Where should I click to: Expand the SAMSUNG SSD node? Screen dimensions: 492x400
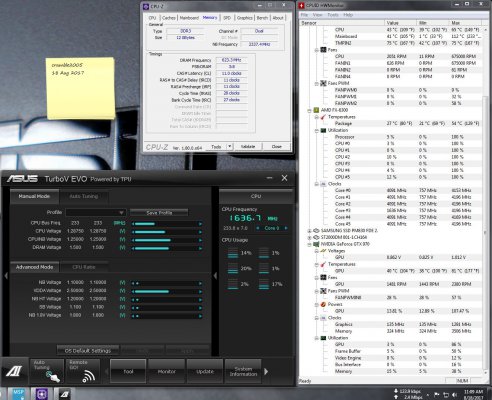(310, 231)
